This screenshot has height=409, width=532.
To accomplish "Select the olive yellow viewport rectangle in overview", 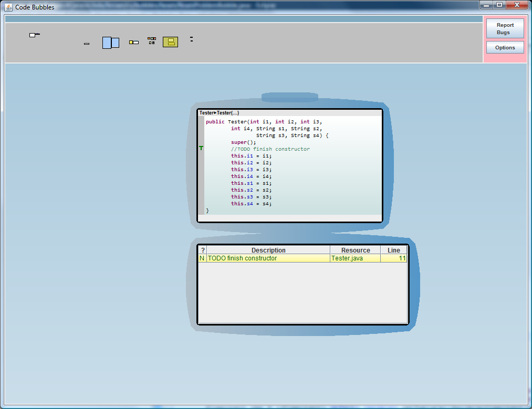I will point(170,42).
